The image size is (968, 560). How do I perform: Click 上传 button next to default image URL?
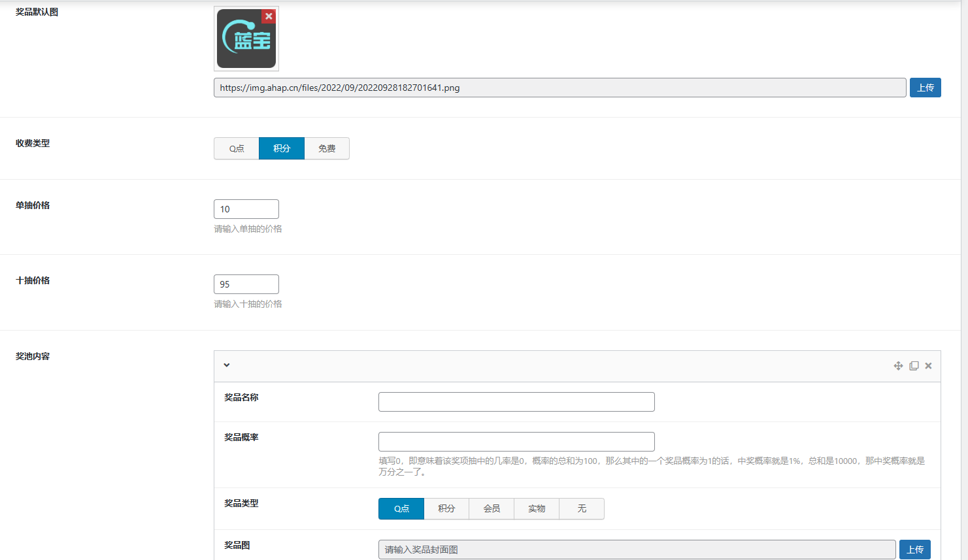(925, 88)
